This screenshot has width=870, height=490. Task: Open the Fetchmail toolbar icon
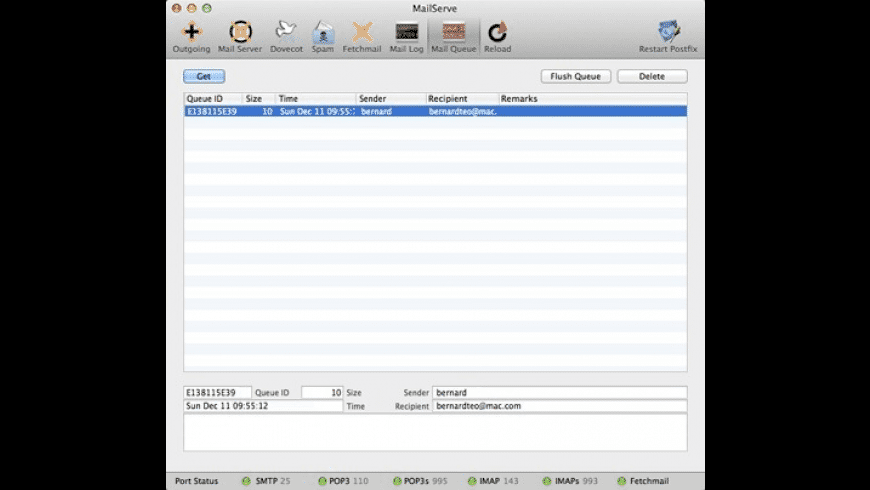coord(362,37)
